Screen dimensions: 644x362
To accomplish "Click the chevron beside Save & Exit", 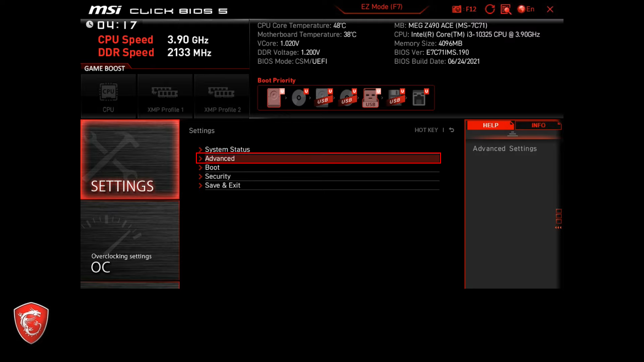I will (x=200, y=186).
